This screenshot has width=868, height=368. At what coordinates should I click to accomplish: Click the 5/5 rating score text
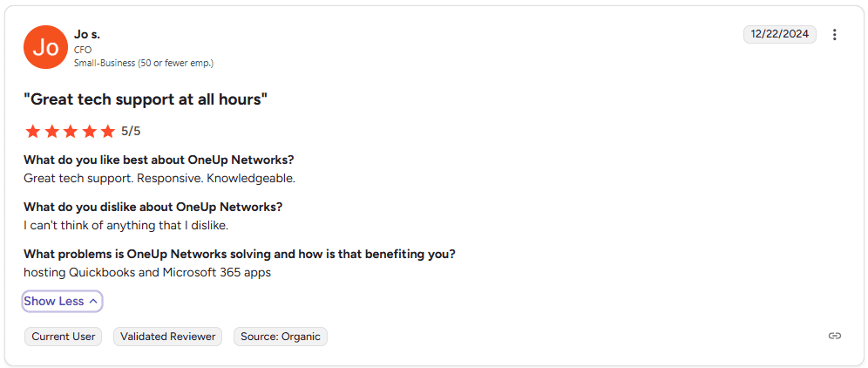(131, 132)
